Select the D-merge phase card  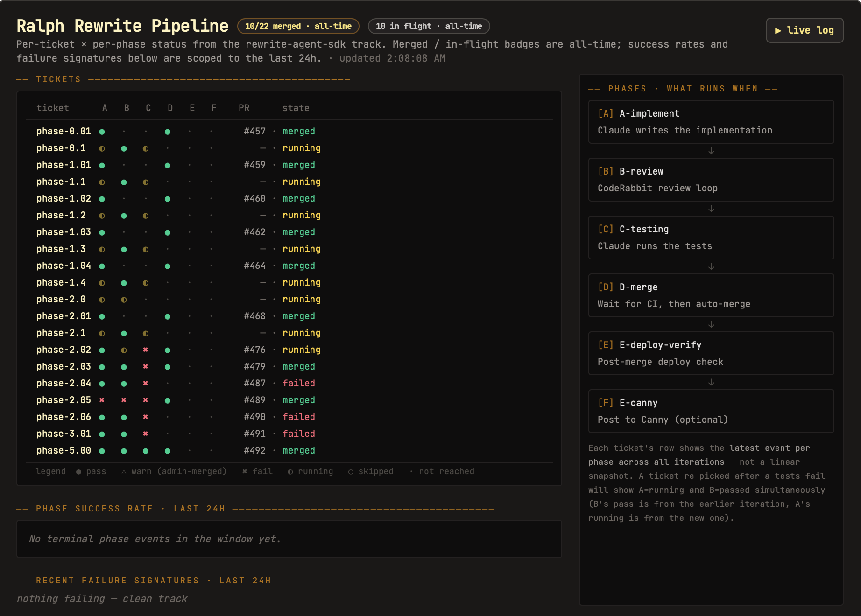tap(711, 295)
